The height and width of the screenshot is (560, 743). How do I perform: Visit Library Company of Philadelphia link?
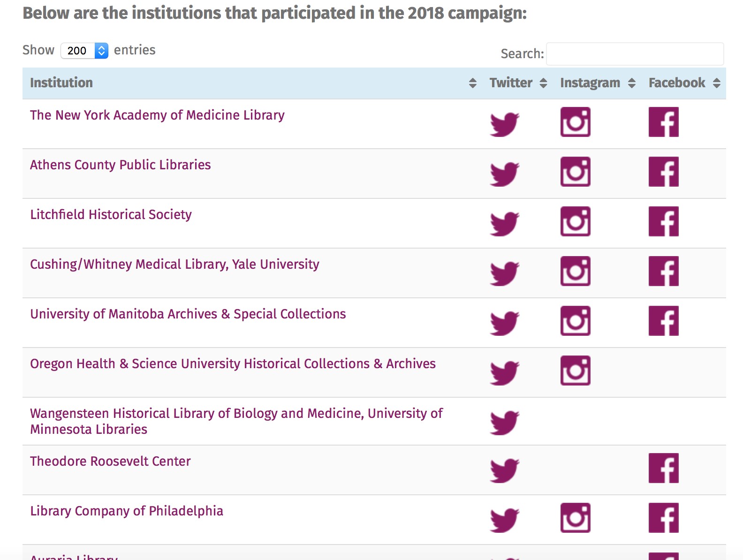click(x=127, y=511)
